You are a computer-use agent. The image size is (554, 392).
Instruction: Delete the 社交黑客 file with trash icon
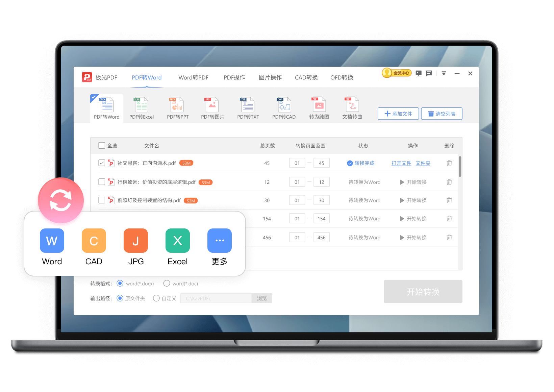[x=449, y=163]
